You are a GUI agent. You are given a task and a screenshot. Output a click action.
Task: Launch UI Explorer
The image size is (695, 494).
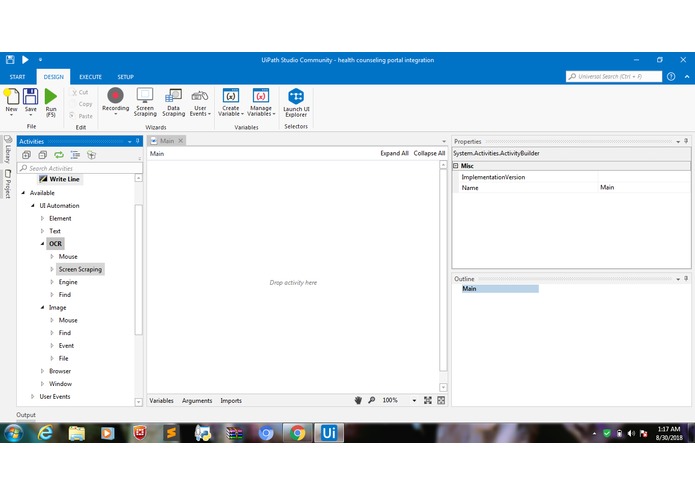pyautogui.click(x=296, y=96)
